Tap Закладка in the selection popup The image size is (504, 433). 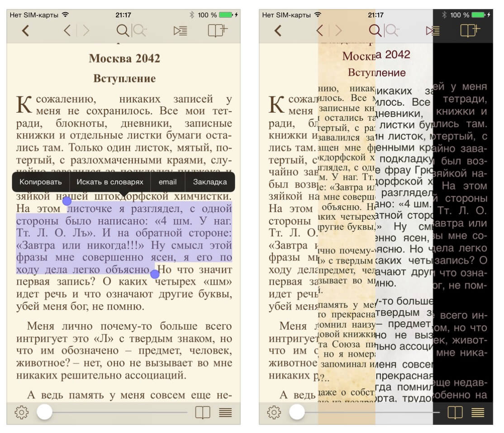click(x=210, y=182)
